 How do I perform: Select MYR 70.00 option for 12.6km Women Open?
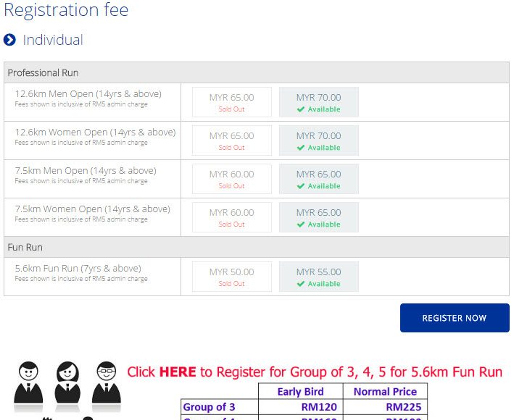pyautogui.click(x=319, y=140)
